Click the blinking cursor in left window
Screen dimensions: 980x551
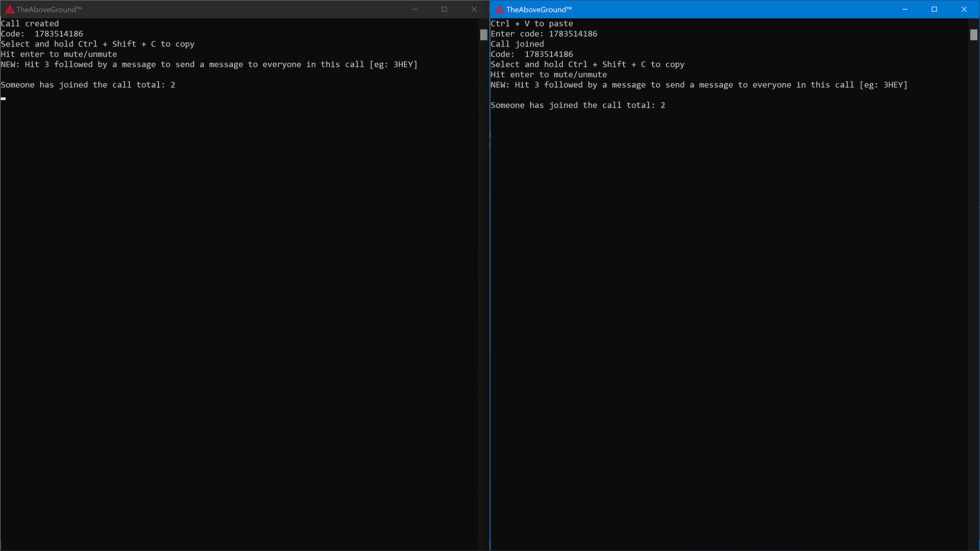click(x=3, y=98)
